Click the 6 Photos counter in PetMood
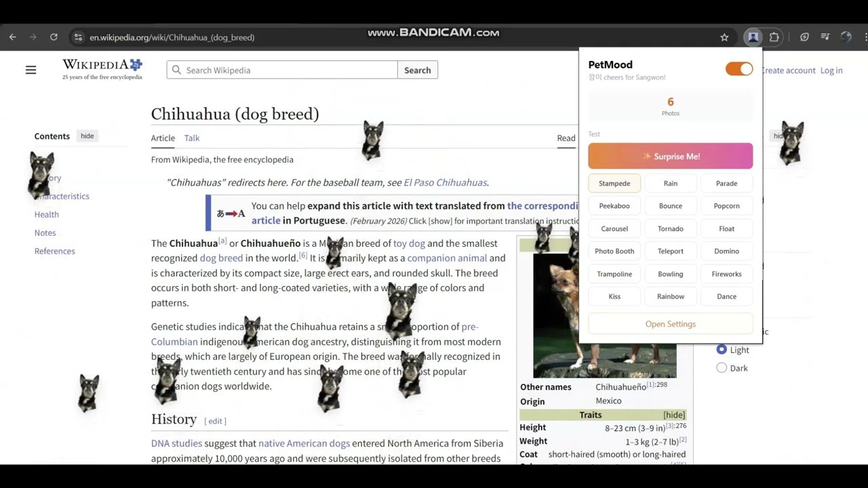 coord(671,106)
